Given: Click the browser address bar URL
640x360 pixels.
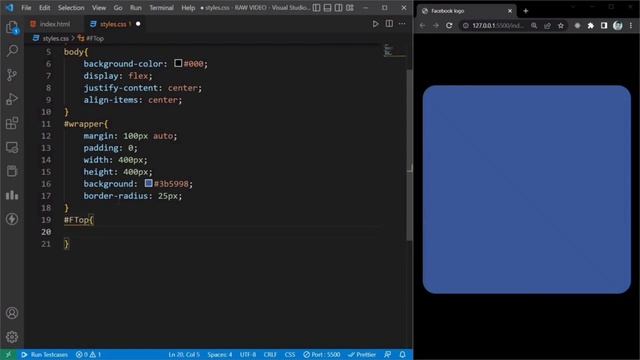Looking at the screenshot, I should 498,25.
